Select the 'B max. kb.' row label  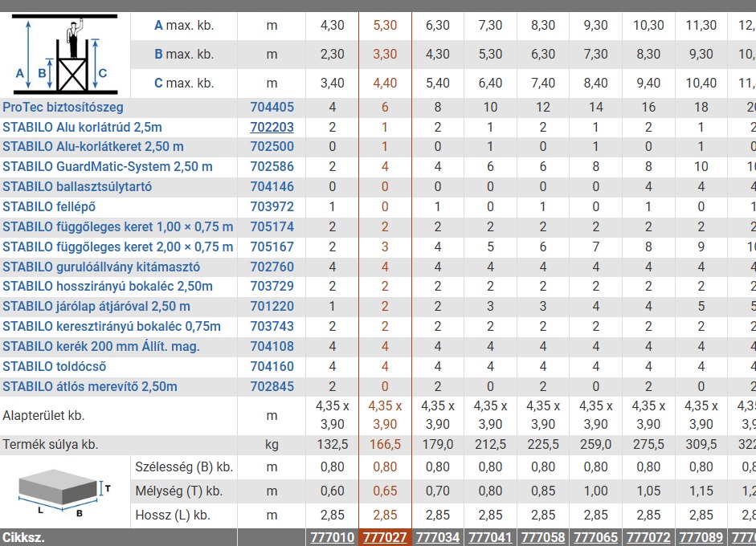184,54
